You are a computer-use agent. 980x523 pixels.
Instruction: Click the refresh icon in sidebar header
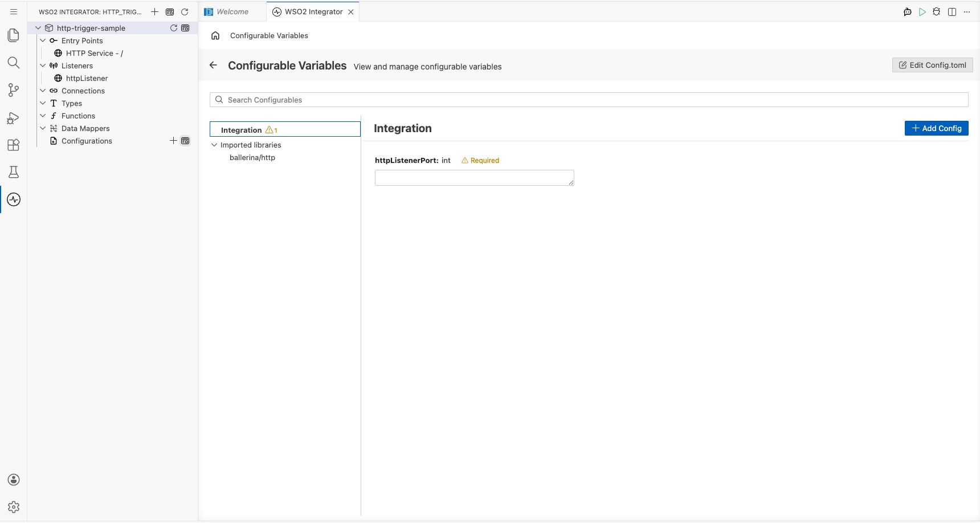185,11
